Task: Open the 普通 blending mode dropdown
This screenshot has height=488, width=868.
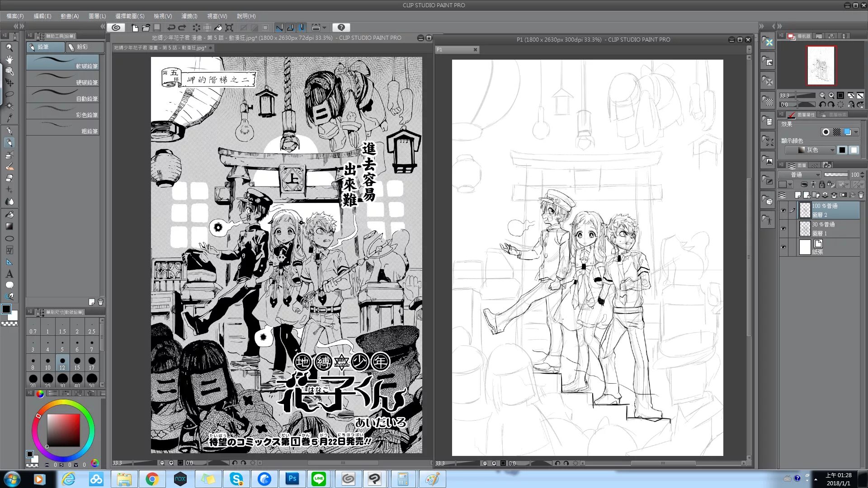Action: [799, 174]
